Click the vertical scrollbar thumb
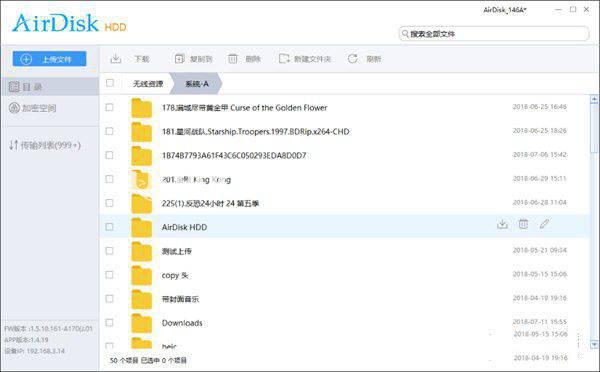Screen dimensions: 600x372 [594, 128]
